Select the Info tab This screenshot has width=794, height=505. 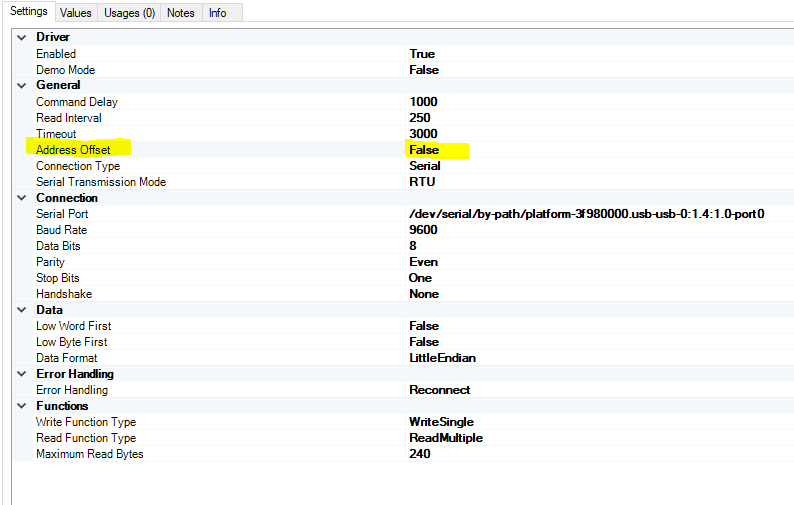[x=217, y=13]
